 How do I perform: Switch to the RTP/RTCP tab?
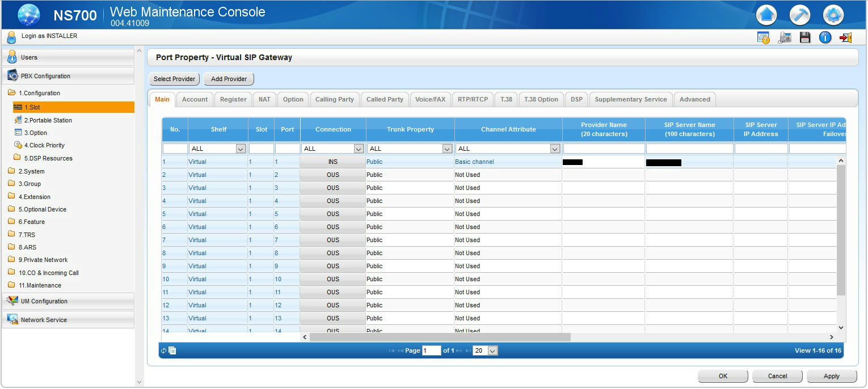pos(473,99)
